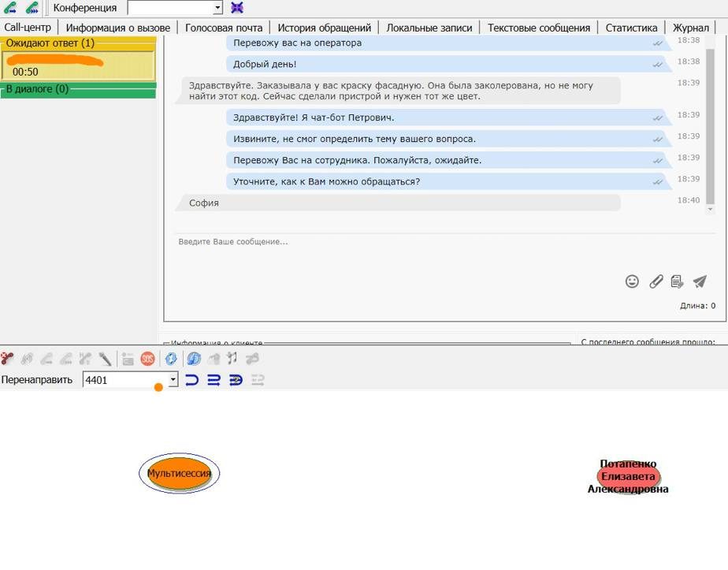Select the waiting chat with 00:50 timer
Viewport: 728px width, 570px height.
[77, 66]
